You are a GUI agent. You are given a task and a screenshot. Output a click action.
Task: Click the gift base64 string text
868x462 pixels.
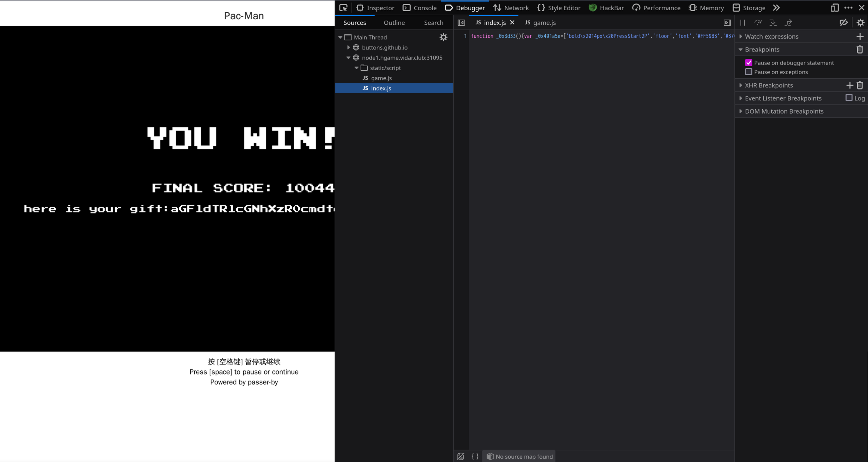252,209
